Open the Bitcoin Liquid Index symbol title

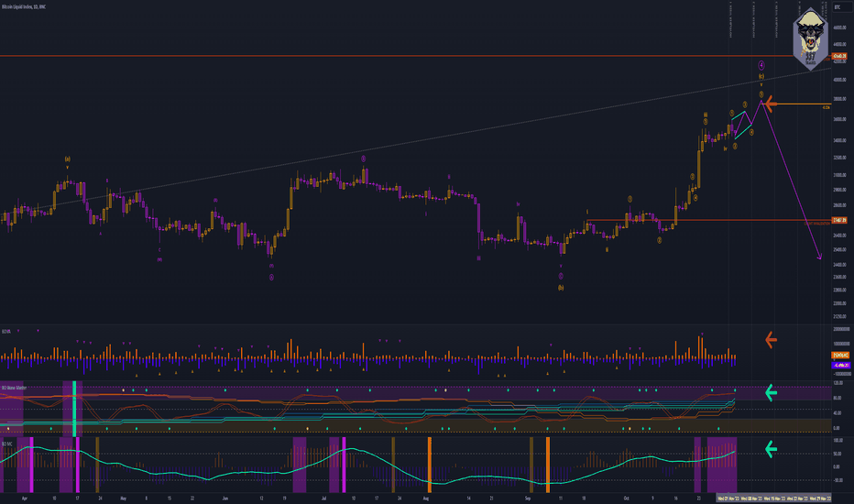click(24, 6)
